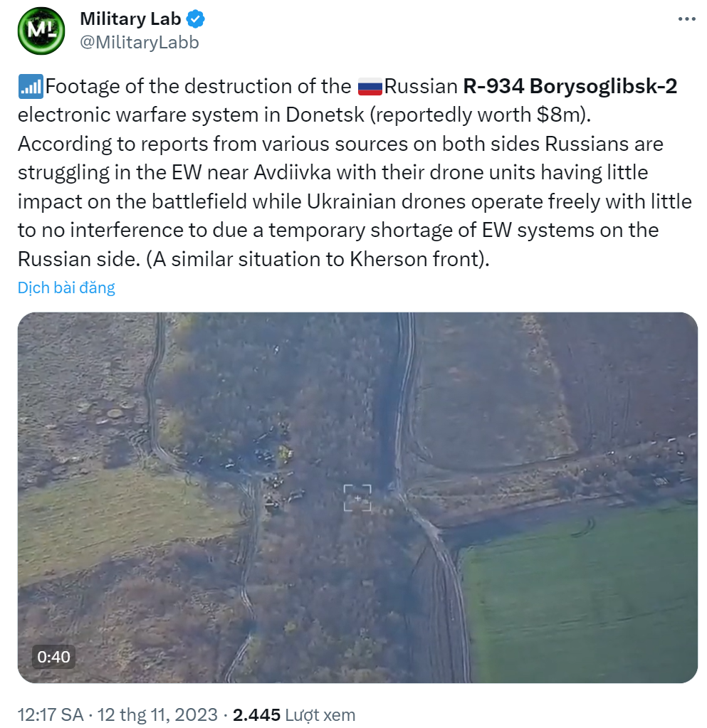The height and width of the screenshot is (728, 707).
Task: Open the @MilitaryLabb handle link
Action: click(x=140, y=42)
